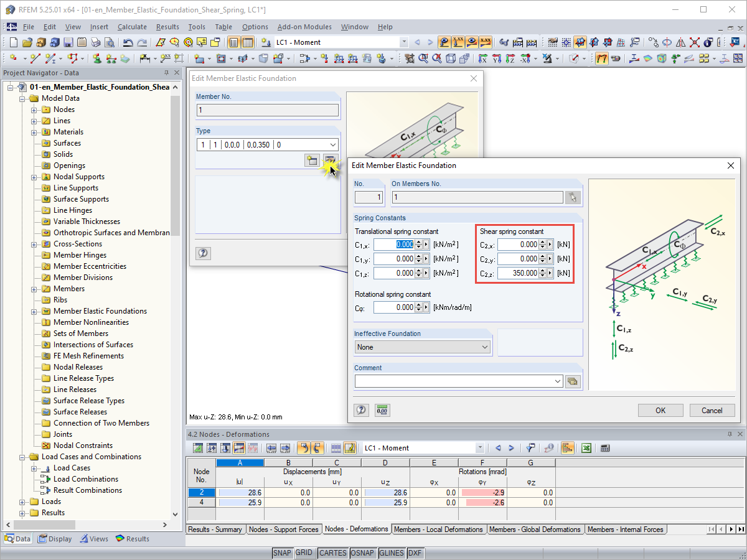Click the Cφ rotational spring input field
Viewport: 747px width, 560px height.
coord(394,307)
